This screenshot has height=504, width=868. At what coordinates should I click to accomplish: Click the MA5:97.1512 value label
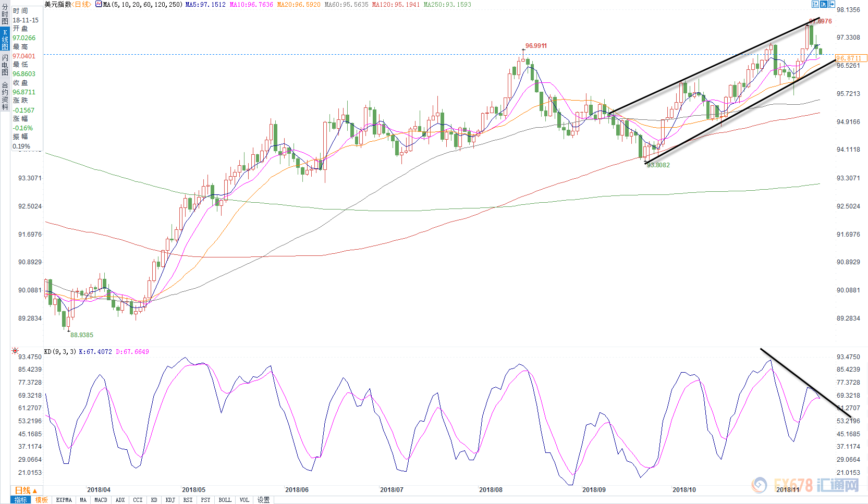205,4
